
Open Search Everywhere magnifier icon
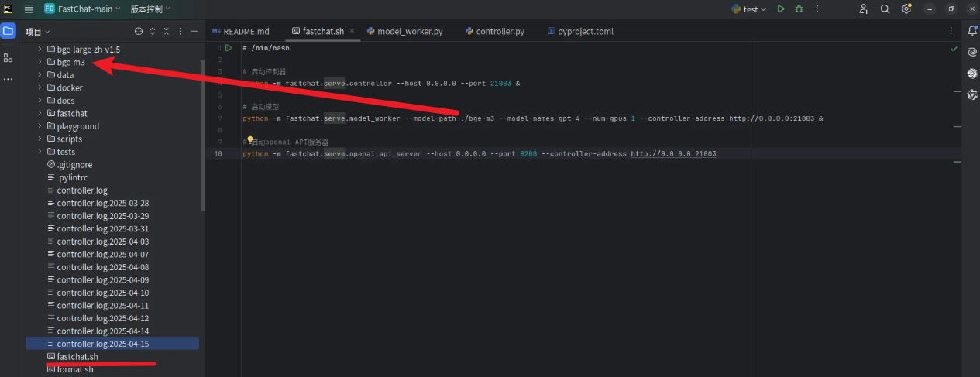coord(885,9)
